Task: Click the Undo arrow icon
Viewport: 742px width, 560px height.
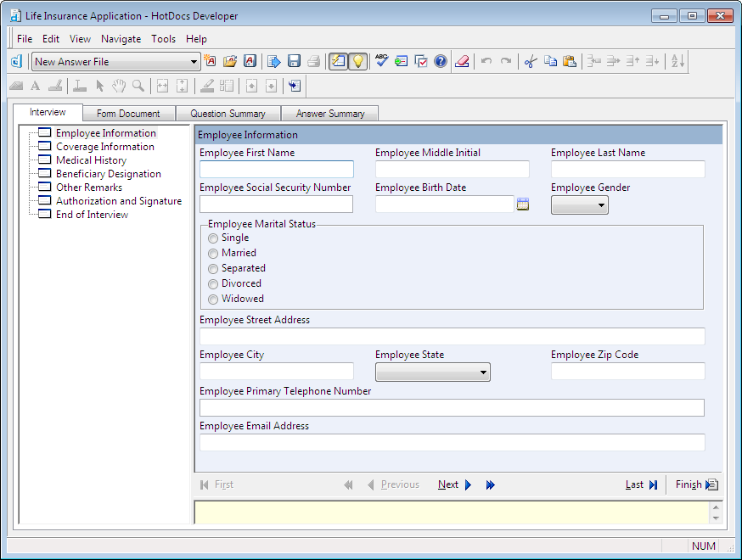Action: coord(486,61)
